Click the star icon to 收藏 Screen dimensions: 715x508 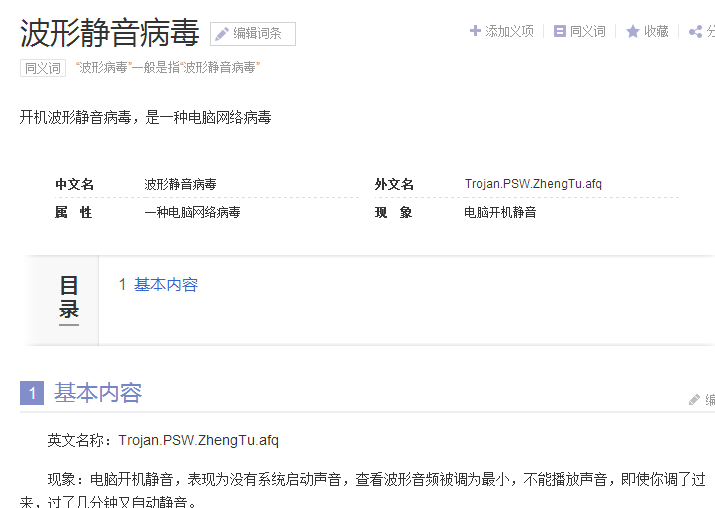pyautogui.click(x=632, y=31)
